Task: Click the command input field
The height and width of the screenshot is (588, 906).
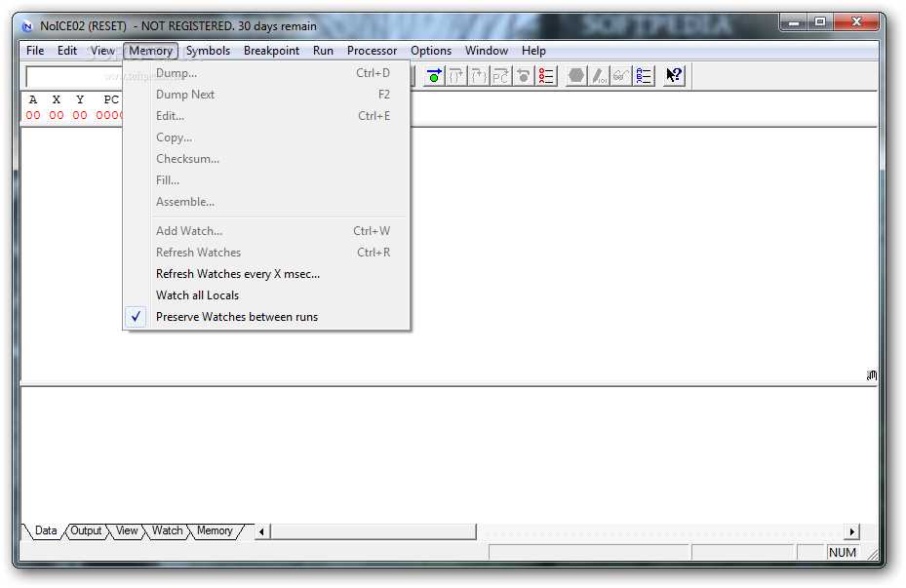Action: pyautogui.click(x=75, y=76)
